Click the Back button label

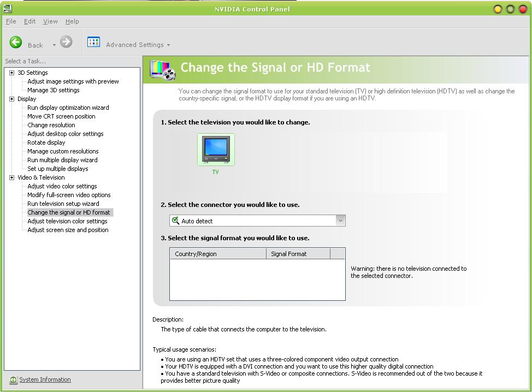click(36, 45)
